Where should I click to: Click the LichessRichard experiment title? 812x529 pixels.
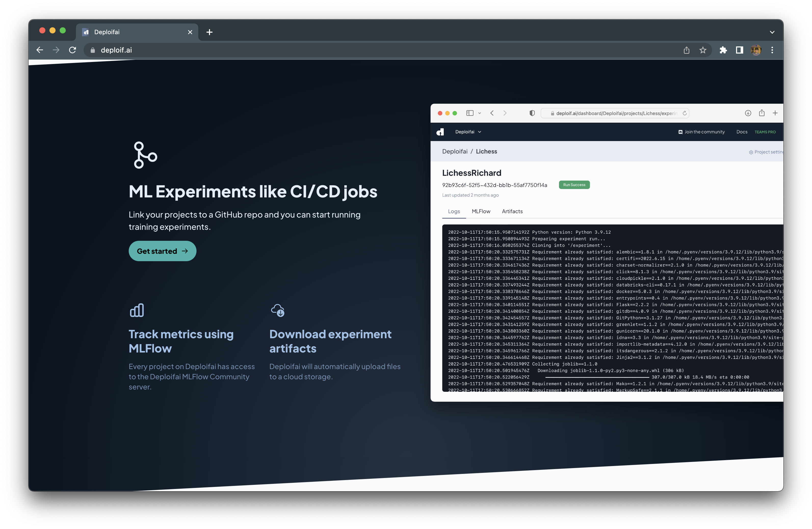472,173
